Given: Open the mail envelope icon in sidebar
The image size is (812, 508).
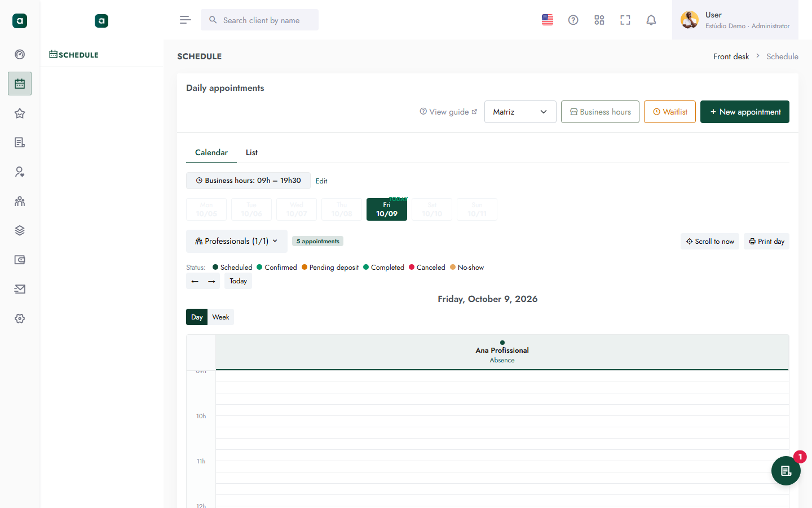Looking at the screenshot, I should pos(20,290).
